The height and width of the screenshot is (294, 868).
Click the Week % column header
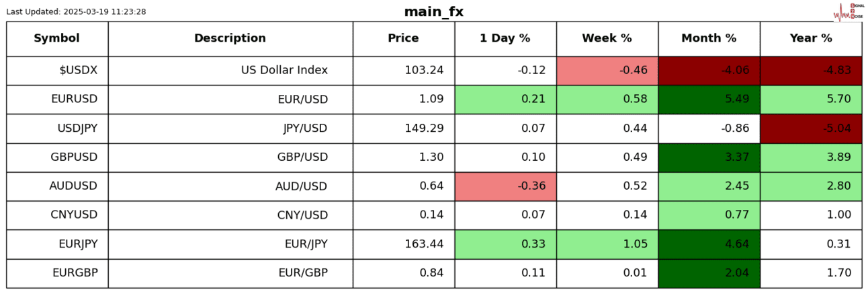click(607, 38)
